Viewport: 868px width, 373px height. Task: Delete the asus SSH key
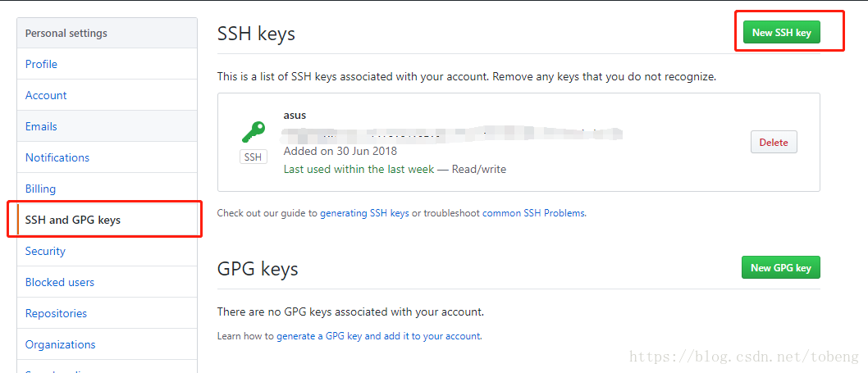(x=774, y=142)
